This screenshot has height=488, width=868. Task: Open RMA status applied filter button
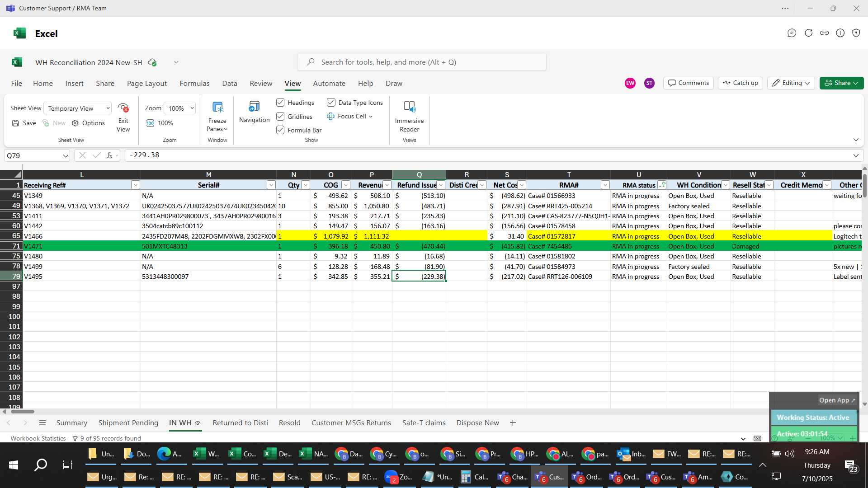tap(662, 185)
